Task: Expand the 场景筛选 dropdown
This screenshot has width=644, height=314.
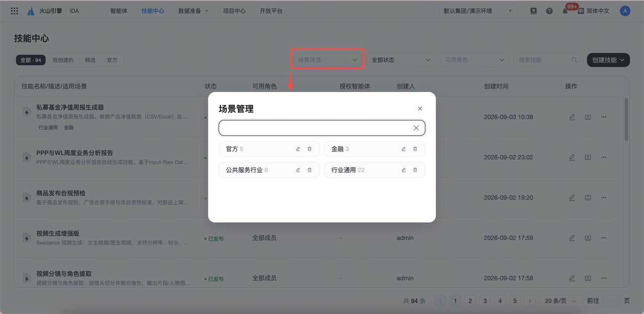Action: [327, 60]
